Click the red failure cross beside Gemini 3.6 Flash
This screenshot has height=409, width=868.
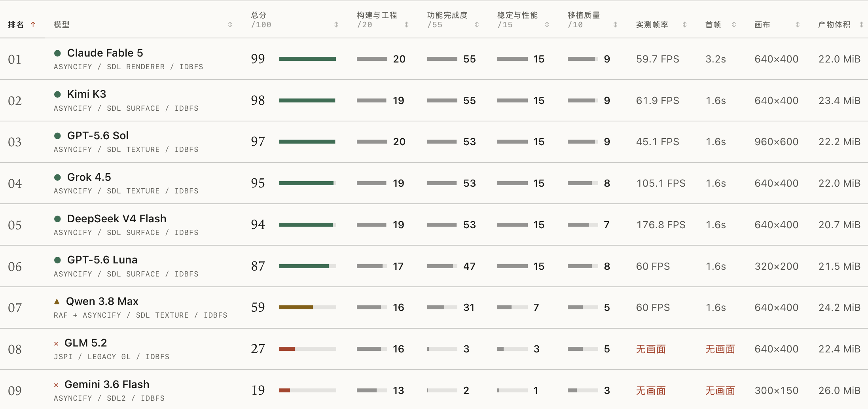pyautogui.click(x=56, y=385)
